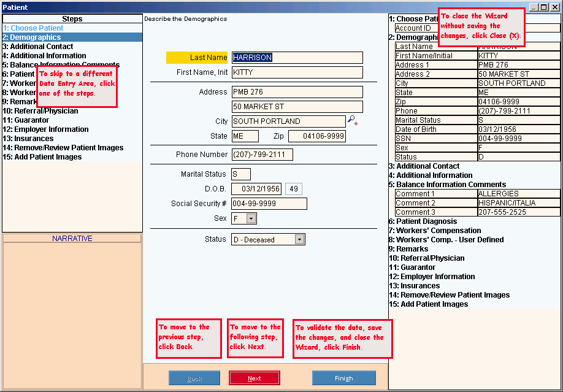The image size is (563, 392).
Task: Click the address field with 50 MARKET ST
Action: [297, 107]
